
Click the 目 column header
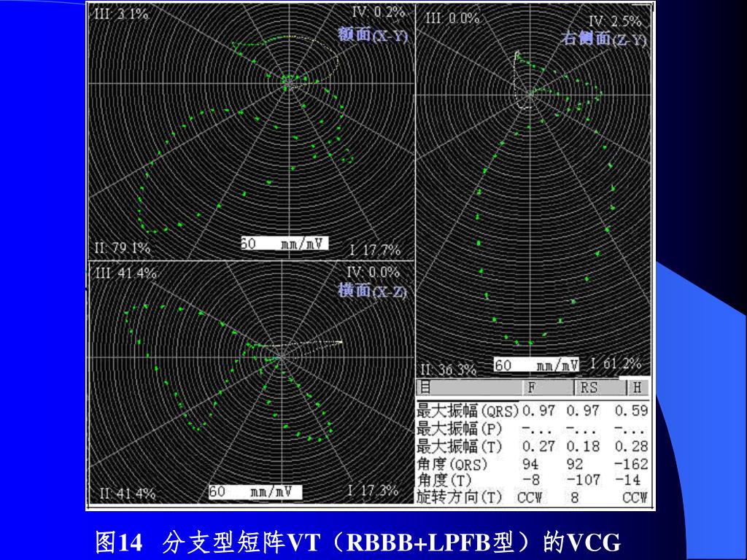(x=468, y=388)
